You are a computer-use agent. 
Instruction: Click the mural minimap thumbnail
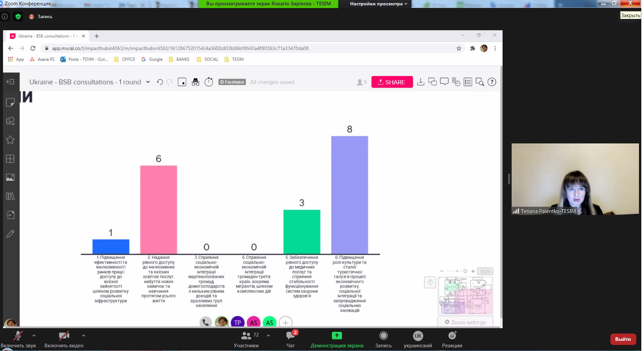click(x=466, y=296)
